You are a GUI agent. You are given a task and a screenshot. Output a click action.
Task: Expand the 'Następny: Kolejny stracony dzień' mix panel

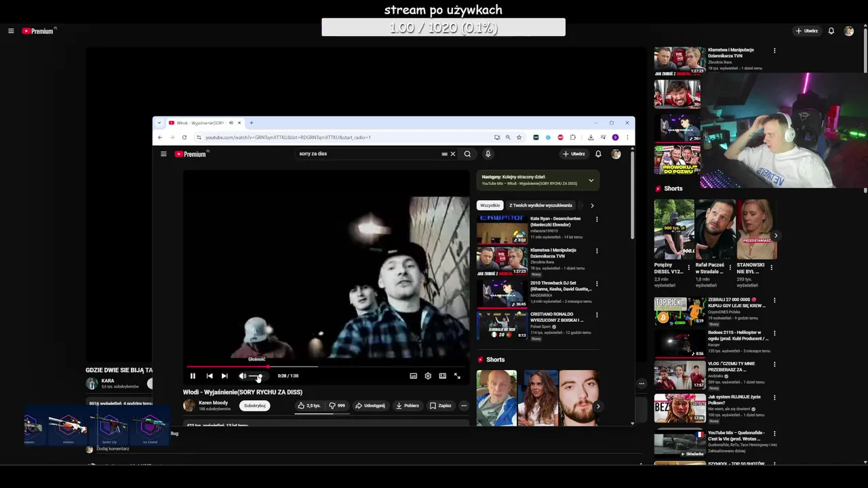[591, 180]
